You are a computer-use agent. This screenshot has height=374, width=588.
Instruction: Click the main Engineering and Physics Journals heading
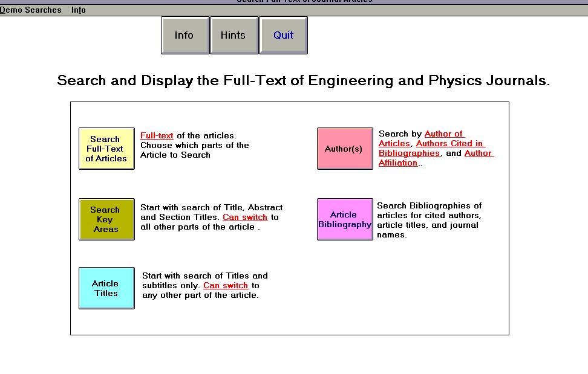point(303,80)
